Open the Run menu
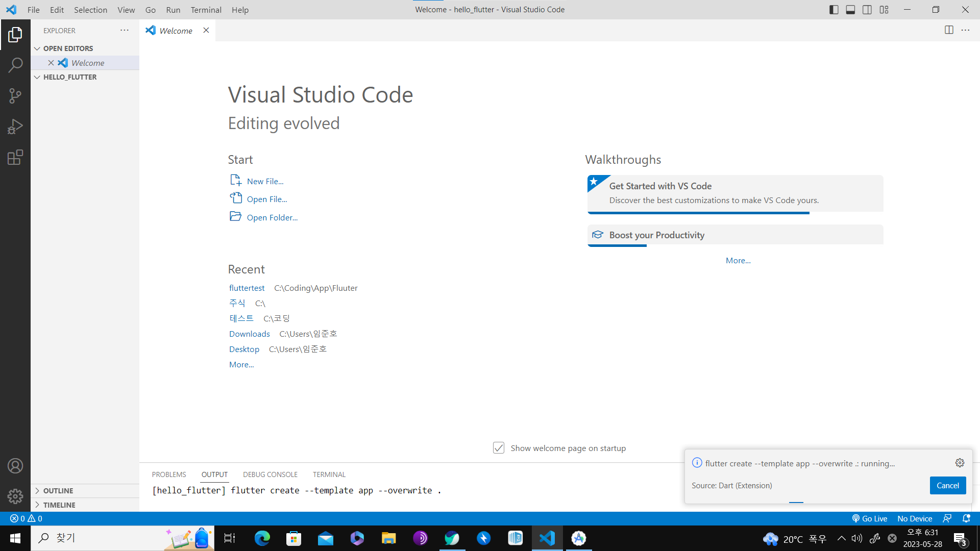The height and width of the screenshot is (551, 980). point(173,10)
